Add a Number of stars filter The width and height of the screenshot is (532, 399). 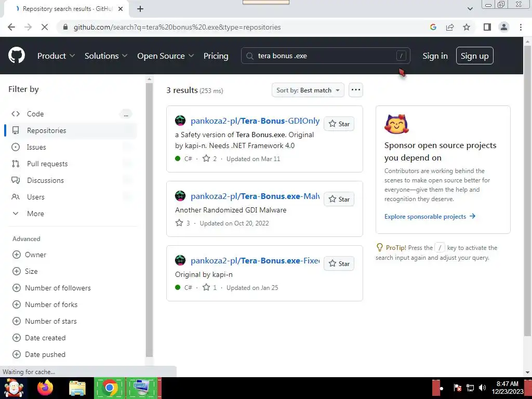(45, 321)
